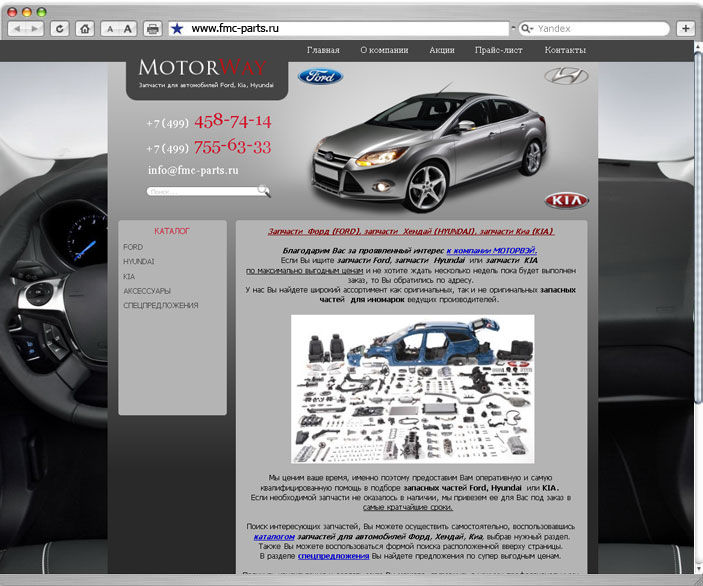This screenshot has height=586, width=703.
Task: Print the page with printer icon
Action: [152, 29]
